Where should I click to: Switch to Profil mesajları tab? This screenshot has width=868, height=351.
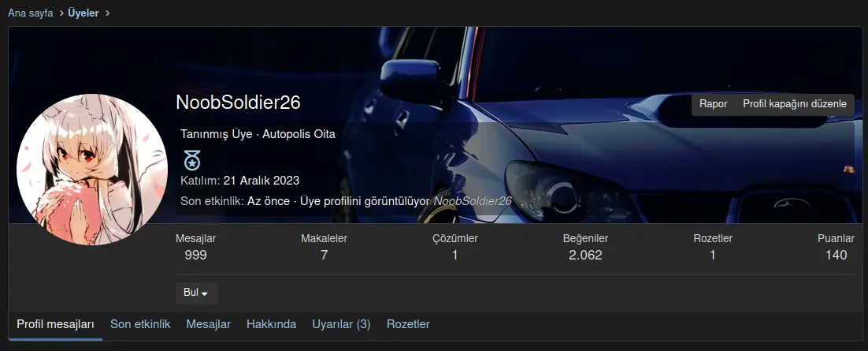(55, 325)
